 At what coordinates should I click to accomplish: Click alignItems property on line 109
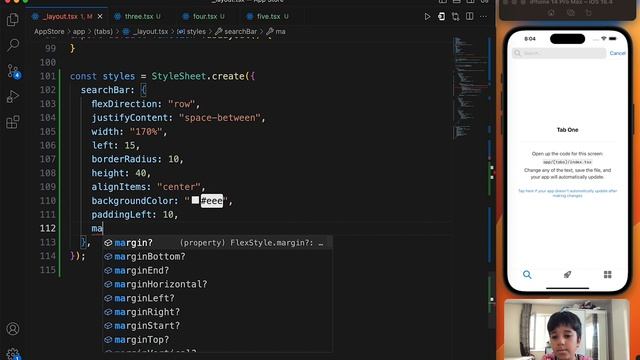(x=119, y=187)
